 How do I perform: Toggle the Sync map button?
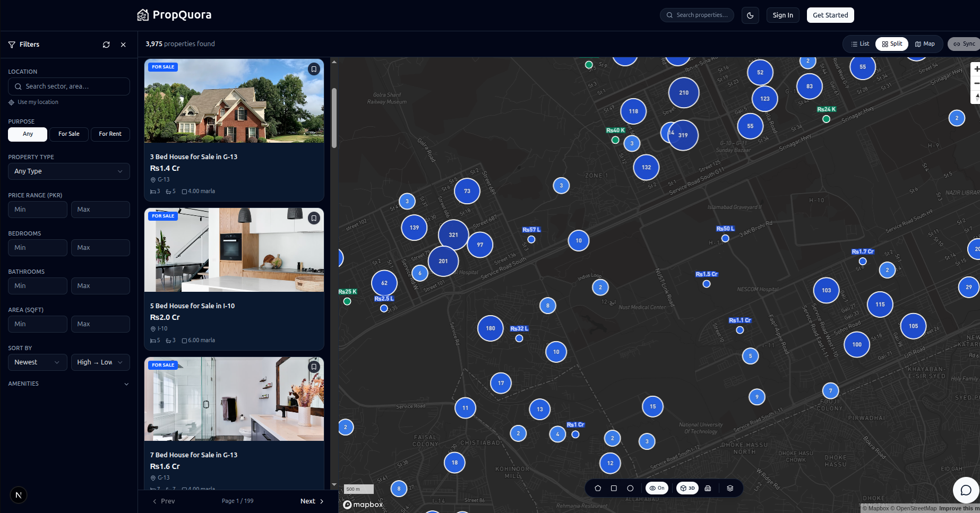pyautogui.click(x=965, y=44)
